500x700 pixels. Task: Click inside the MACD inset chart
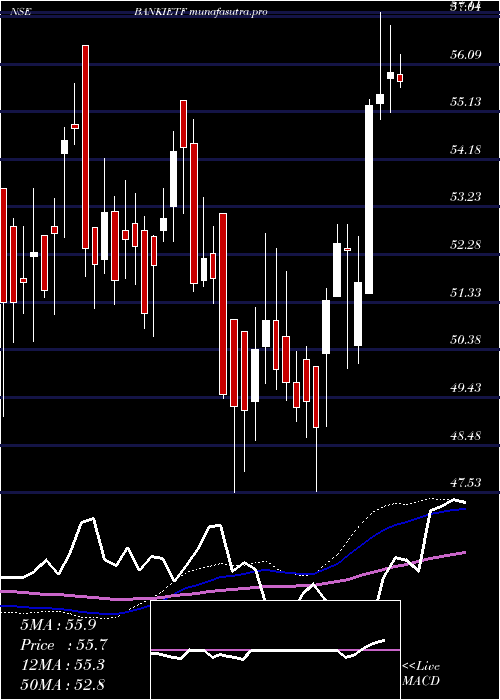[275, 650]
